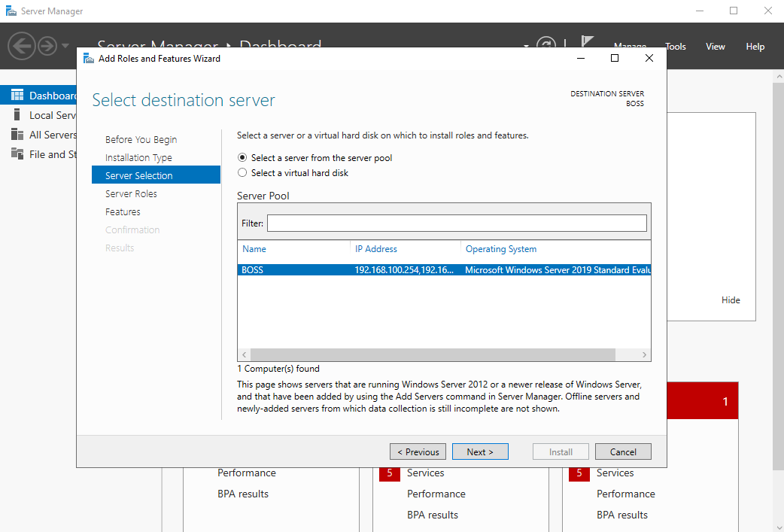Sort server pool by Name column
Viewport: 784px width, 532px height.
tap(254, 249)
